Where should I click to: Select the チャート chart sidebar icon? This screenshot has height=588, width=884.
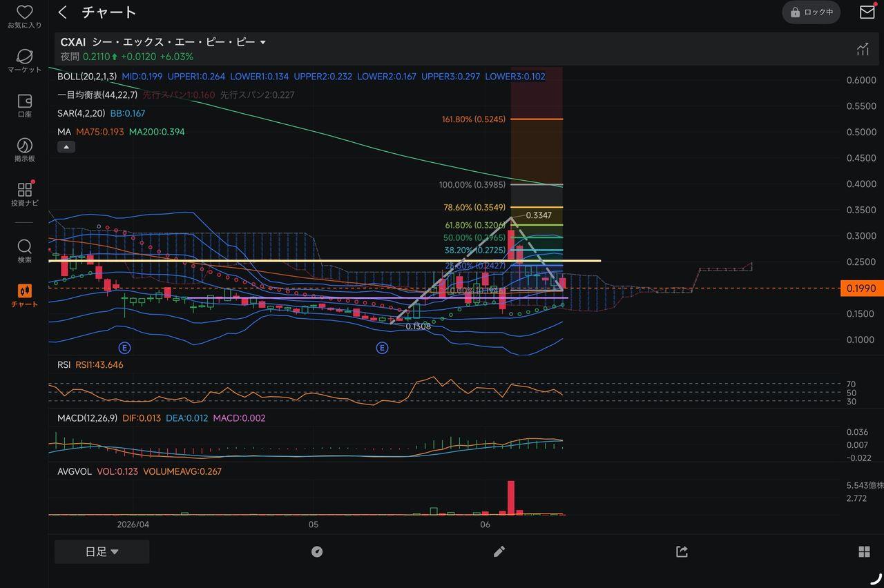point(24,291)
